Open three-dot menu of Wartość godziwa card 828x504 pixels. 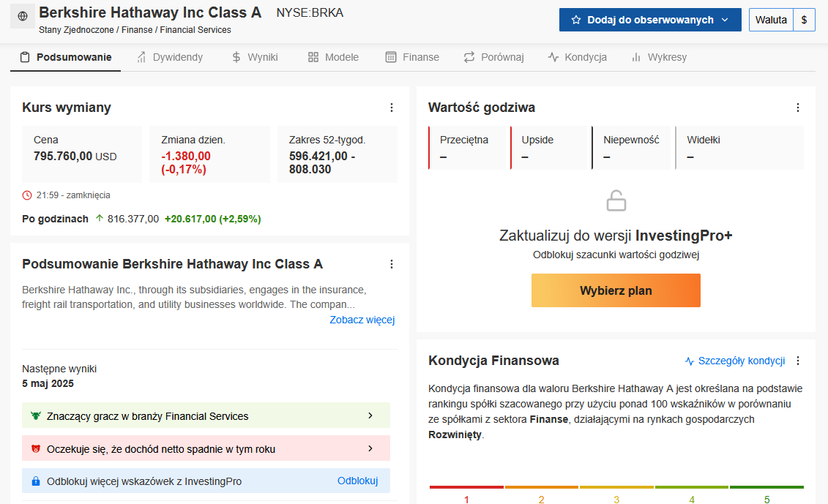pyautogui.click(x=797, y=108)
